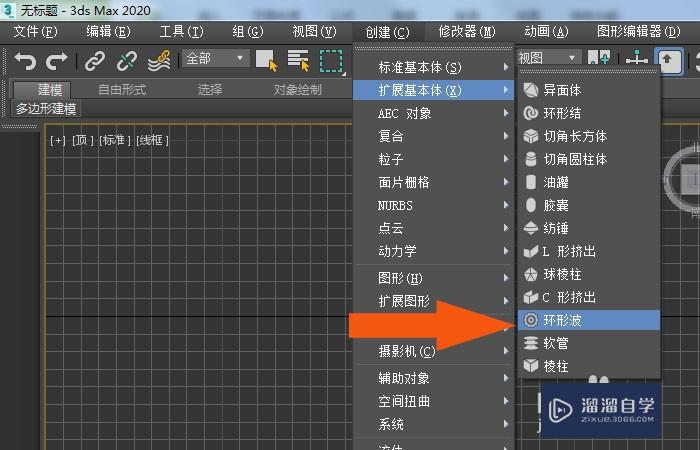Click the 异面体 hedra icon
Image resolution: width=700 pixels, height=450 pixels.
click(531, 90)
